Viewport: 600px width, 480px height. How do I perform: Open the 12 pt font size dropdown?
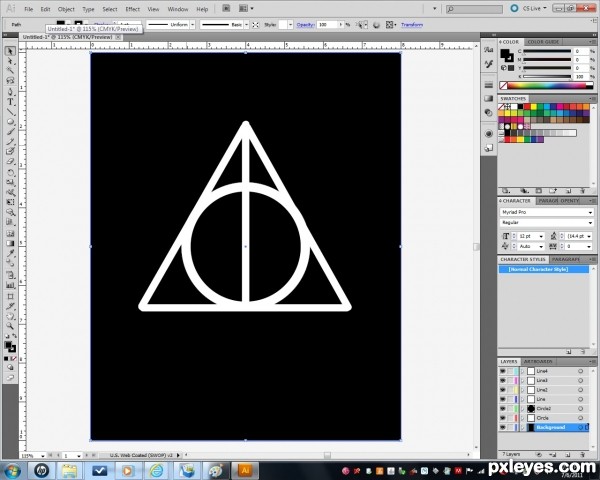[x=541, y=236]
